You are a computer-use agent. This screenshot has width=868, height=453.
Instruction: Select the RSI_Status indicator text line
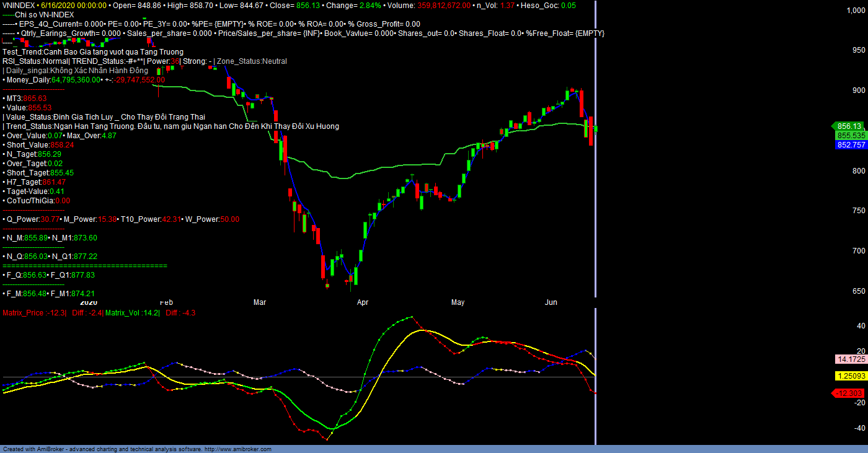click(144, 61)
